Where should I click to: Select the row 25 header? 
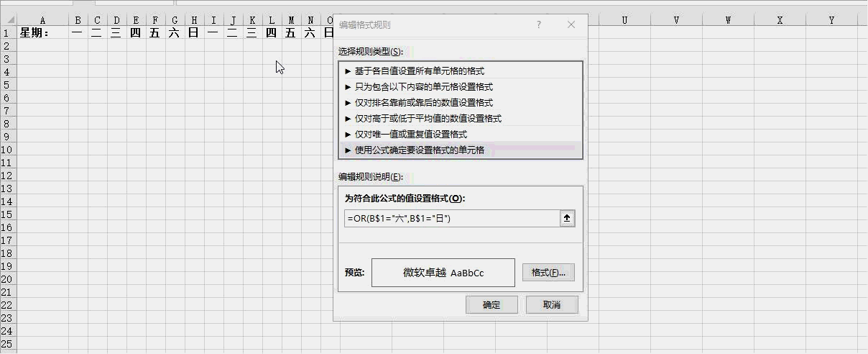pos(8,343)
